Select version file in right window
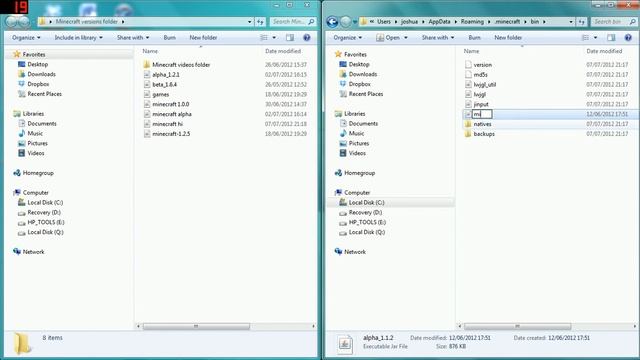 pos(482,64)
